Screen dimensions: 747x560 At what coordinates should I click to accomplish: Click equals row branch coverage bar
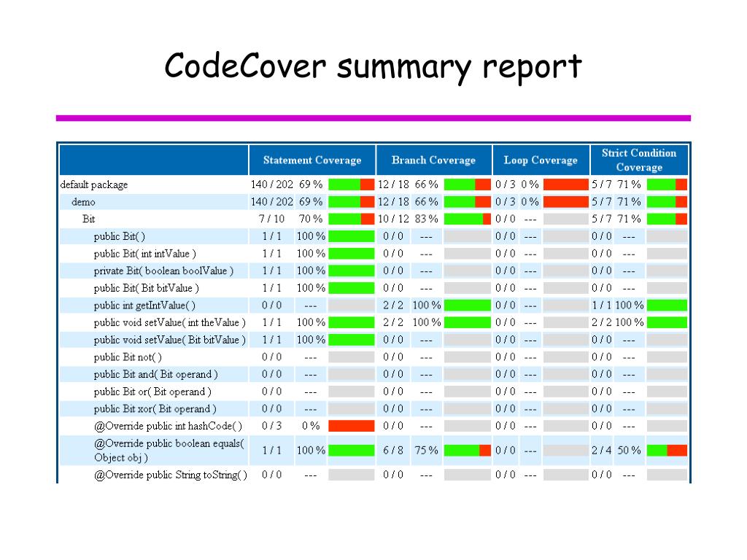pyautogui.click(x=468, y=451)
